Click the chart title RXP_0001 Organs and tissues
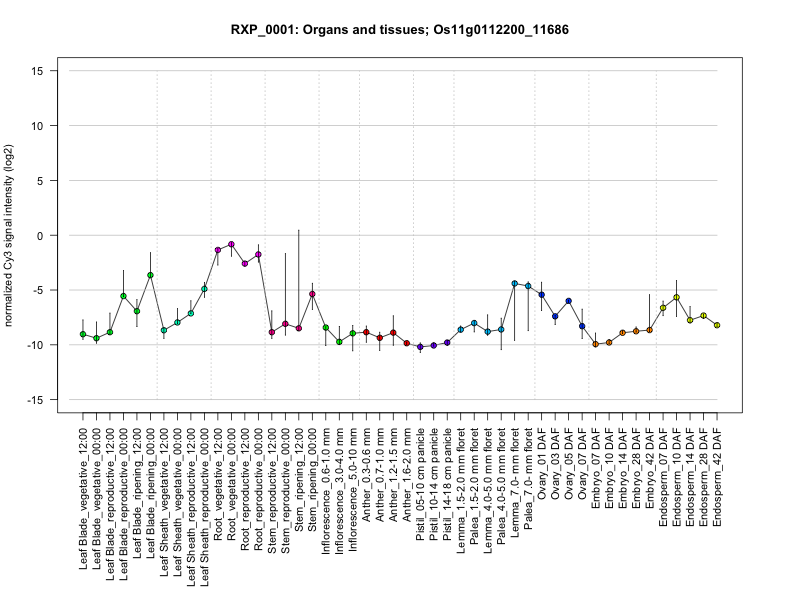 coord(400,31)
